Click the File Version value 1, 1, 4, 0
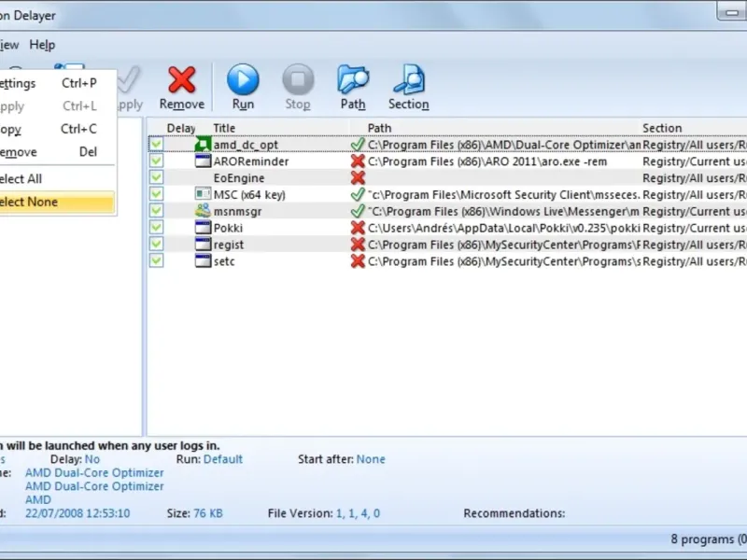The image size is (747, 560). point(358,513)
